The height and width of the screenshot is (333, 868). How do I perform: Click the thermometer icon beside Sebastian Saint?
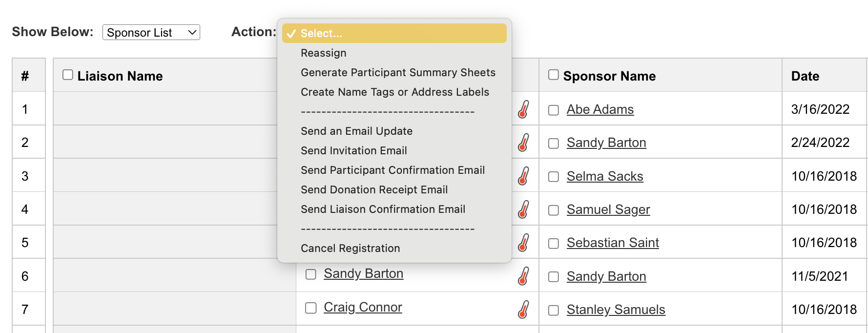click(x=523, y=243)
